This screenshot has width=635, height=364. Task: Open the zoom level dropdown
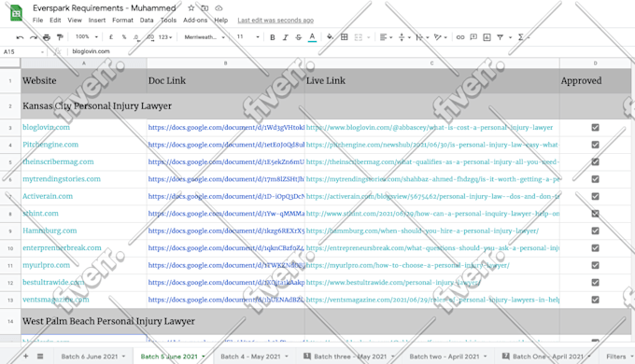click(87, 36)
